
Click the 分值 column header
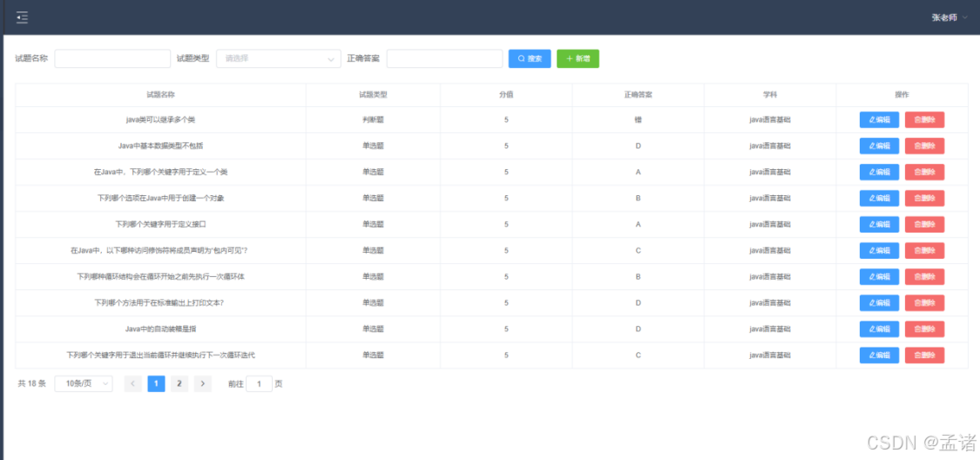pos(506,95)
